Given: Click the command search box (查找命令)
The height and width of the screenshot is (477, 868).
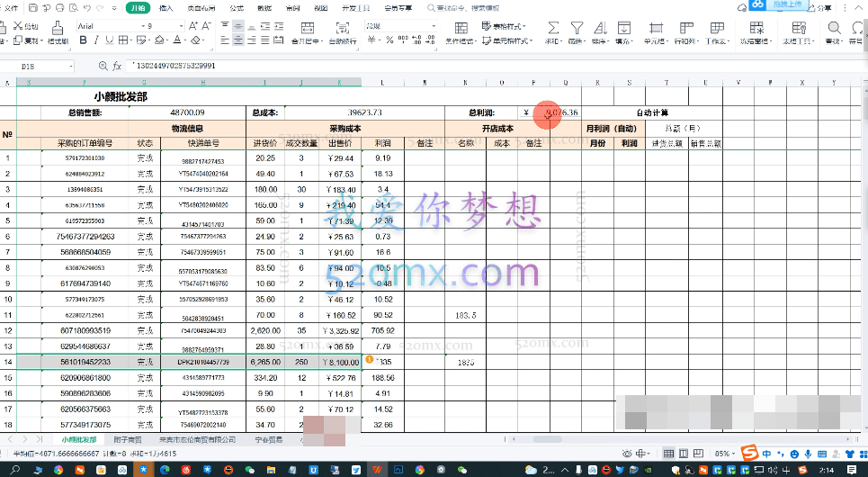Looking at the screenshot, I should 464,8.
